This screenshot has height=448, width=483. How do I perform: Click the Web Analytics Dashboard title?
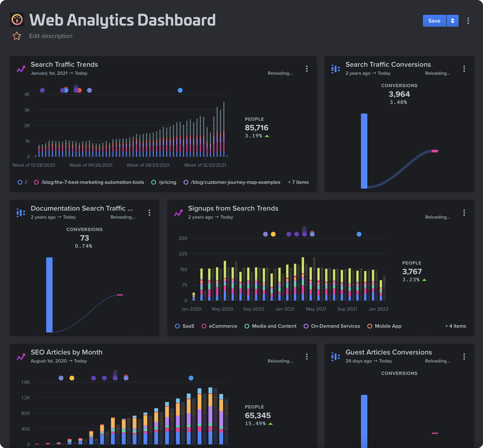122,20
